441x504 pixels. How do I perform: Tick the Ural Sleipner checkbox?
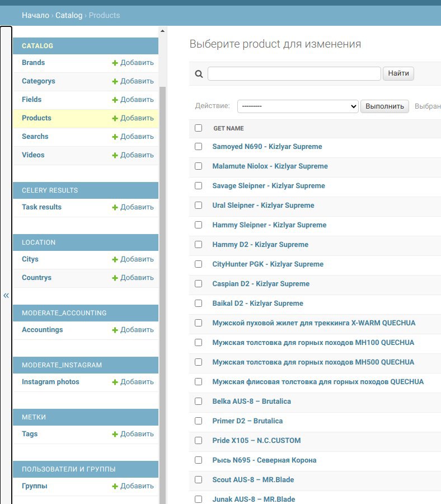tap(199, 206)
